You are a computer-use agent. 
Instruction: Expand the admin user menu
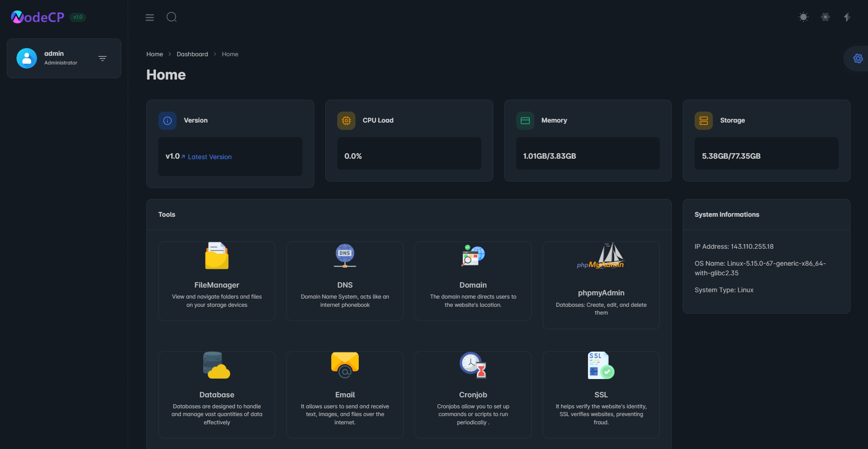click(x=102, y=59)
